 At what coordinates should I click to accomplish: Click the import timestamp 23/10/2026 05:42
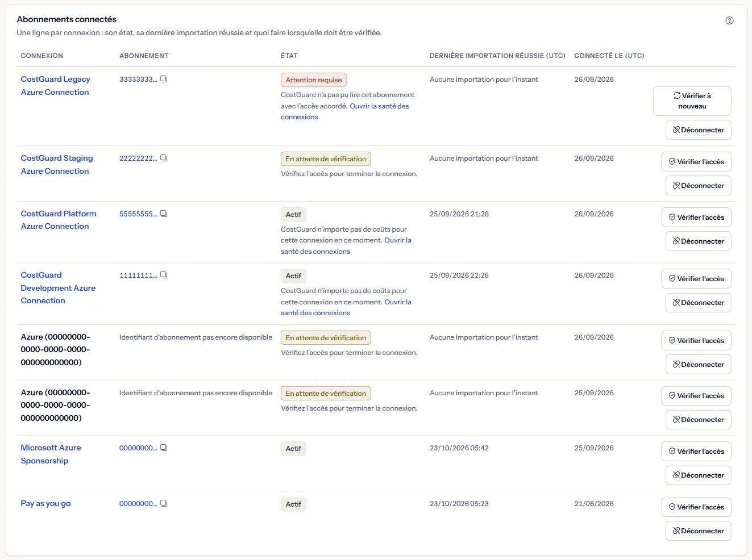tap(459, 448)
